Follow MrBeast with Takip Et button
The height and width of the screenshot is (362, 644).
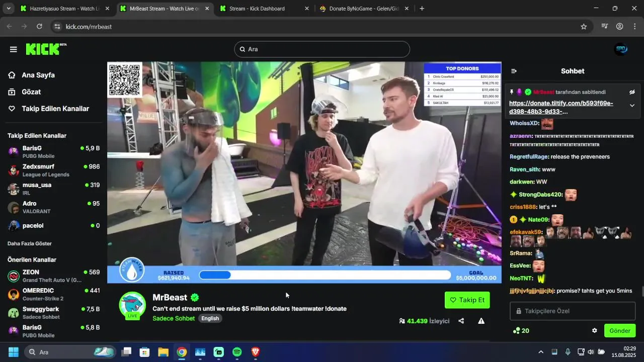tap(467, 300)
